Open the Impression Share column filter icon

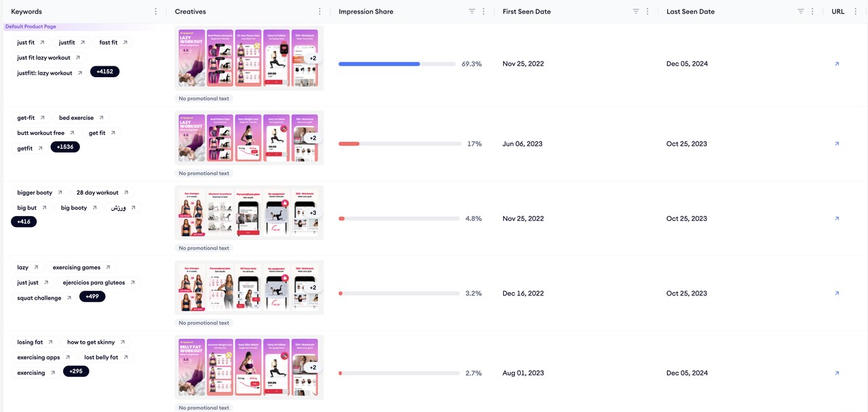tap(472, 12)
